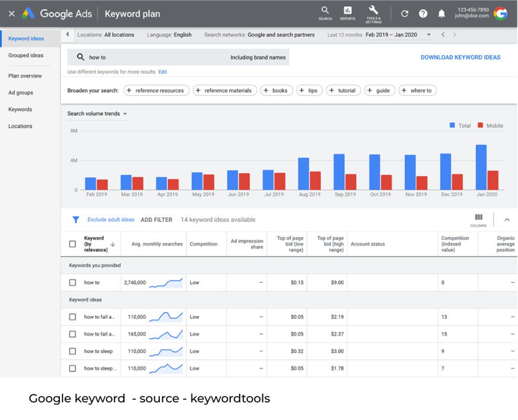Click the 'how to' search field
This screenshot has width=518, height=420.
179,57
